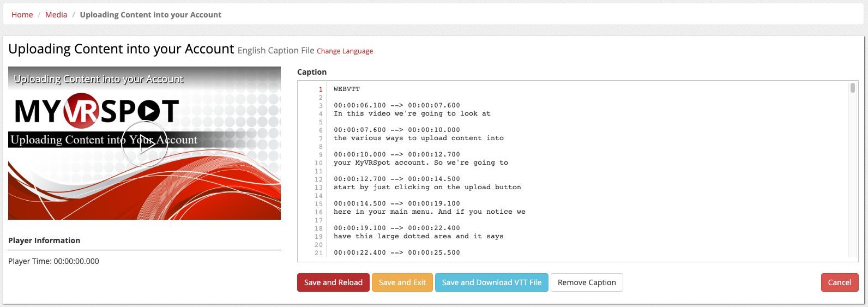Screen dimensions: 868x307
Task: Click timestamp 00:00:22.400 --> 00:00:25.500
Action: coord(397,252)
